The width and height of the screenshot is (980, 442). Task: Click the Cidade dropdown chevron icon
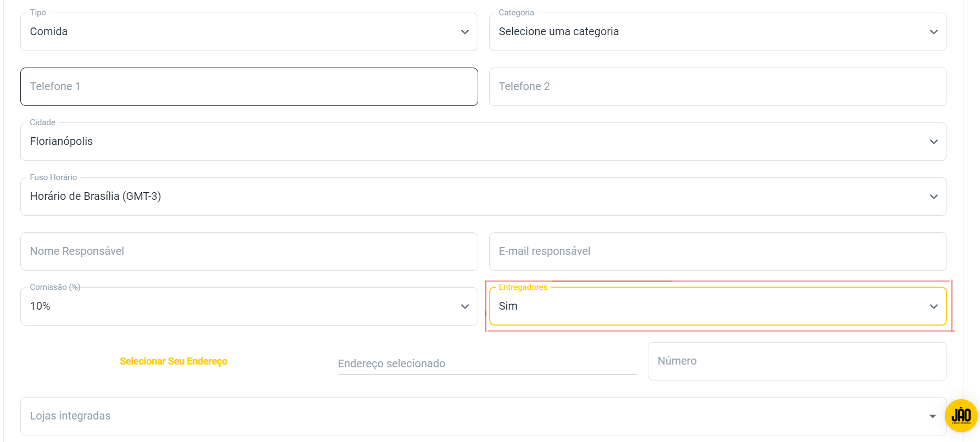[933, 142]
